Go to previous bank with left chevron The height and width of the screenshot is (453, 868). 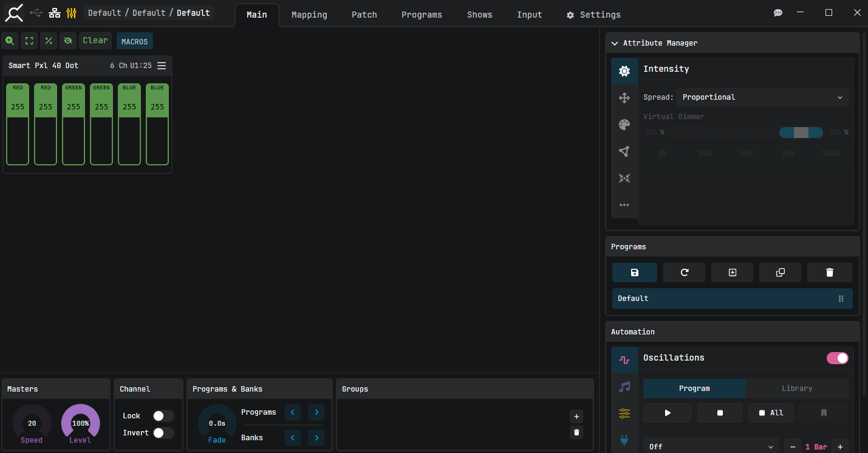293,438
